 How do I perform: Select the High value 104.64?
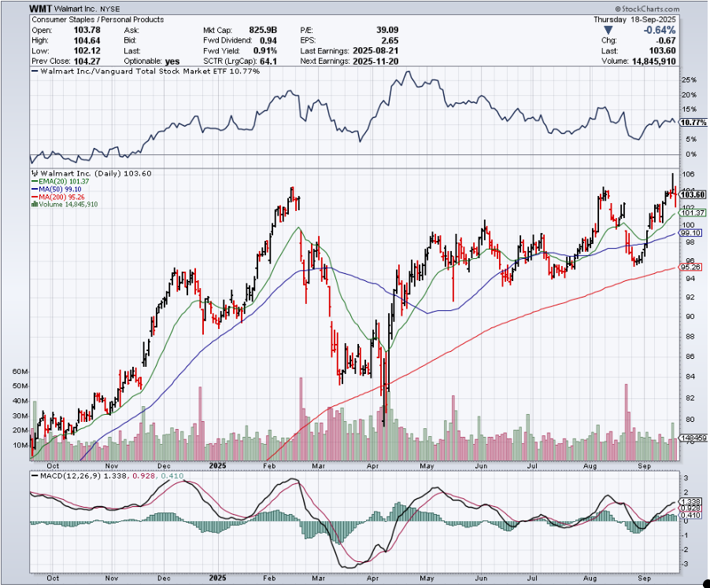(x=87, y=41)
